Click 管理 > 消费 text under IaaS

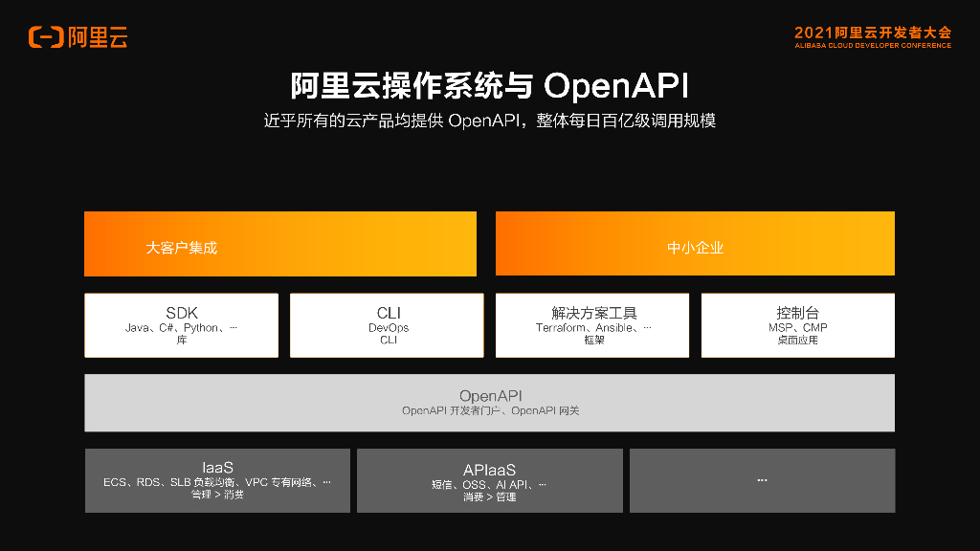tap(217, 495)
